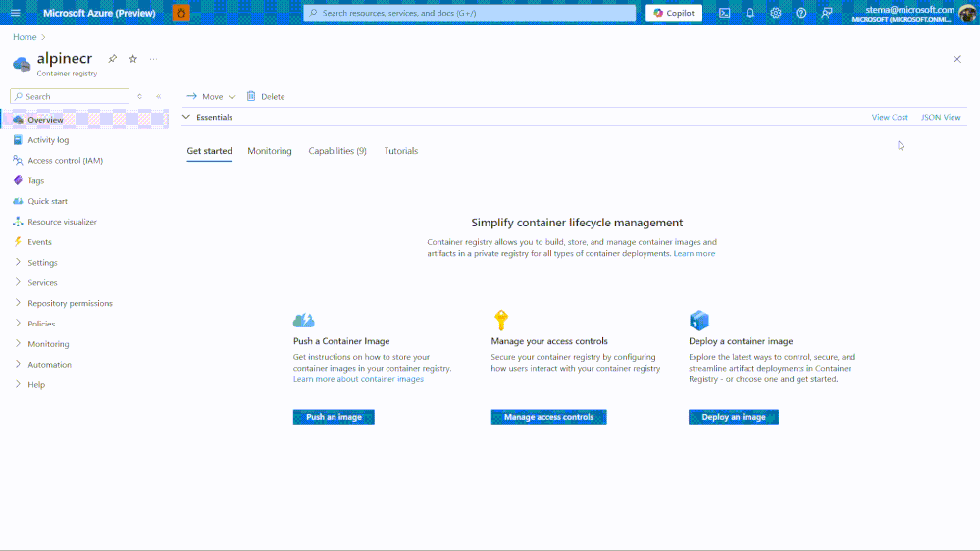The width and height of the screenshot is (980, 551).
Task: Click the Resource visualizer icon
Action: click(18, 222)
